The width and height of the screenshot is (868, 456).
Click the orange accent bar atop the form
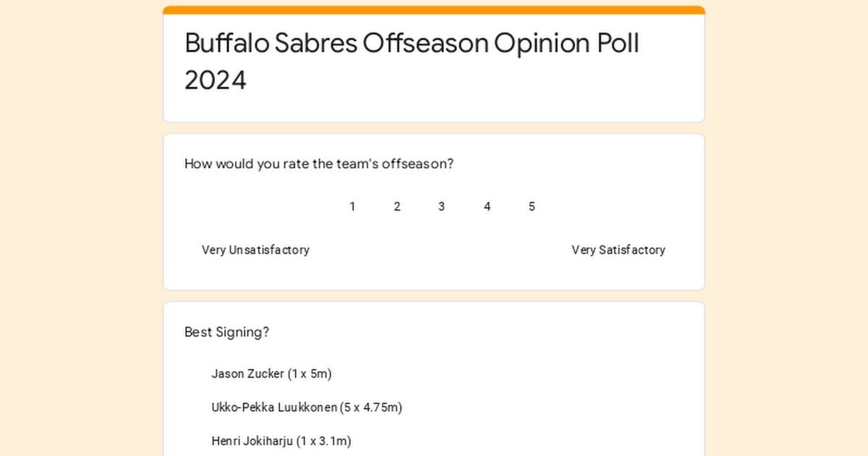[x=434, y=10]
